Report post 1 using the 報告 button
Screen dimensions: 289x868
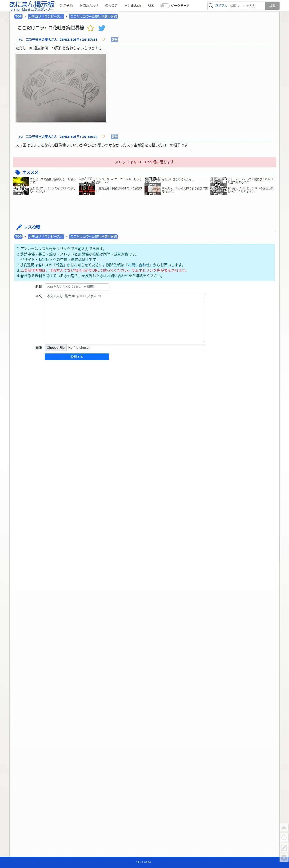click(115, 40)
